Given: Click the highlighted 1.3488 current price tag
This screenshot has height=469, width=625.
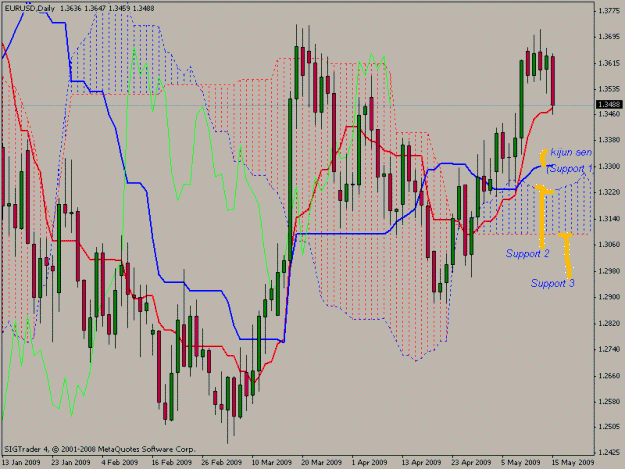Looking at the screenshot, I should [609, 105].
